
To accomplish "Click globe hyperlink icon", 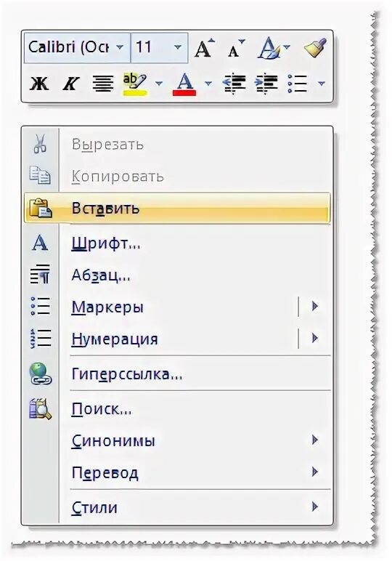I will point(40,374).
